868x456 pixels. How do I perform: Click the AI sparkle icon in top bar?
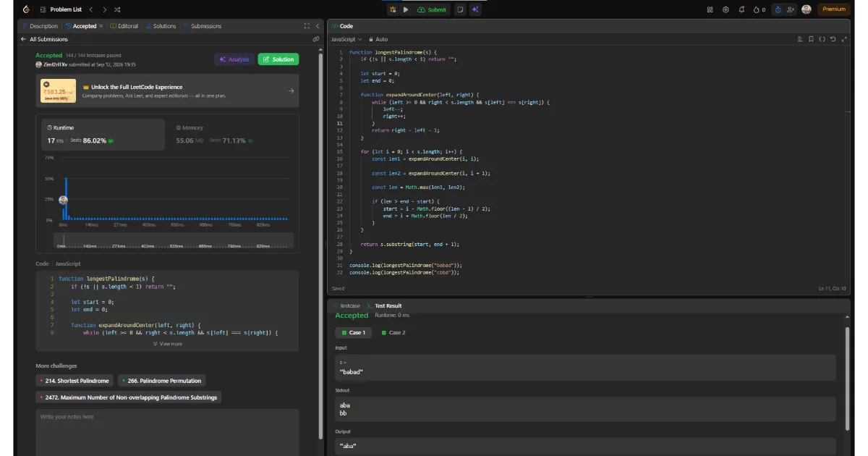pyautogui.click(x=475, y=9)
